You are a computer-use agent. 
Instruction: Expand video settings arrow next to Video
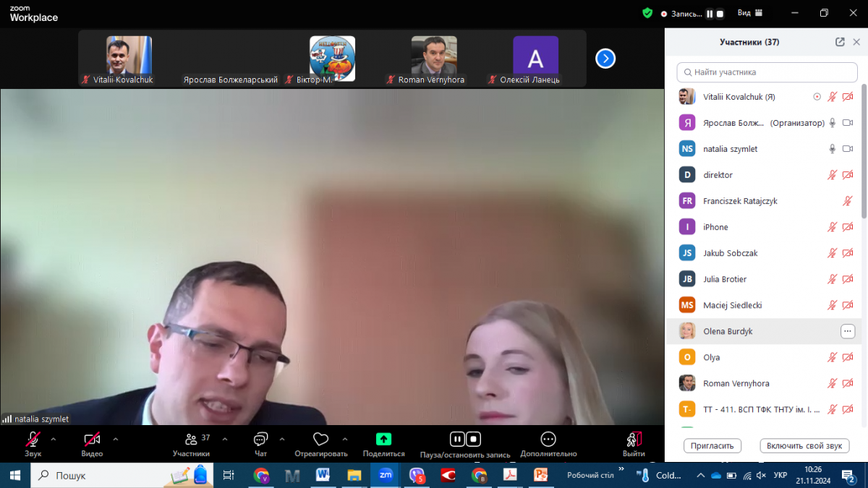click(x=116, y=438)
